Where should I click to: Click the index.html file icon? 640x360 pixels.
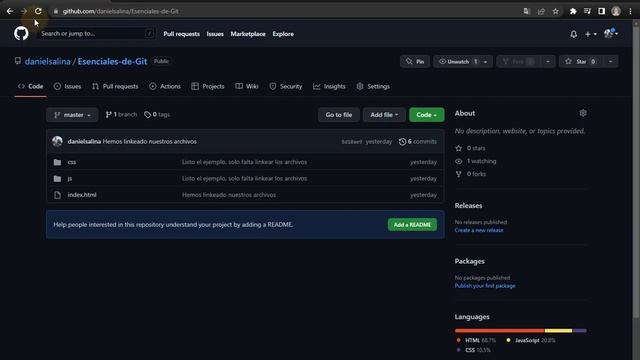58,195
